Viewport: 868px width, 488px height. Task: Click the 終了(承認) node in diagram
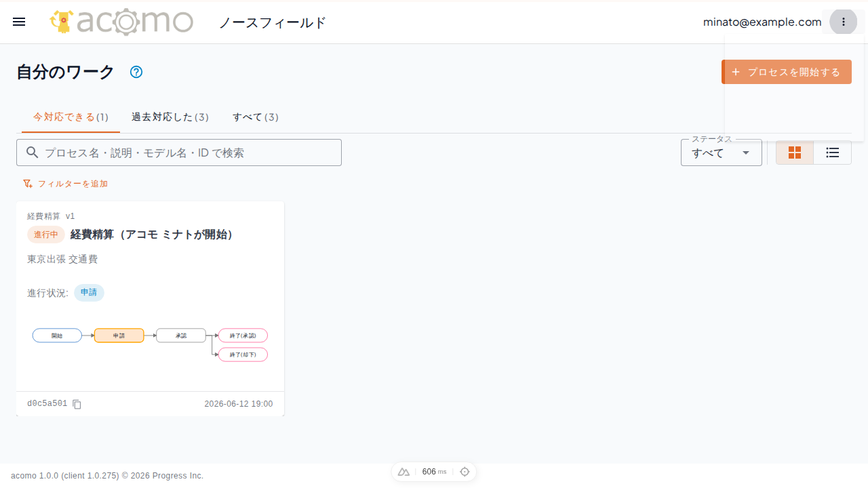(x=243, y=335)
